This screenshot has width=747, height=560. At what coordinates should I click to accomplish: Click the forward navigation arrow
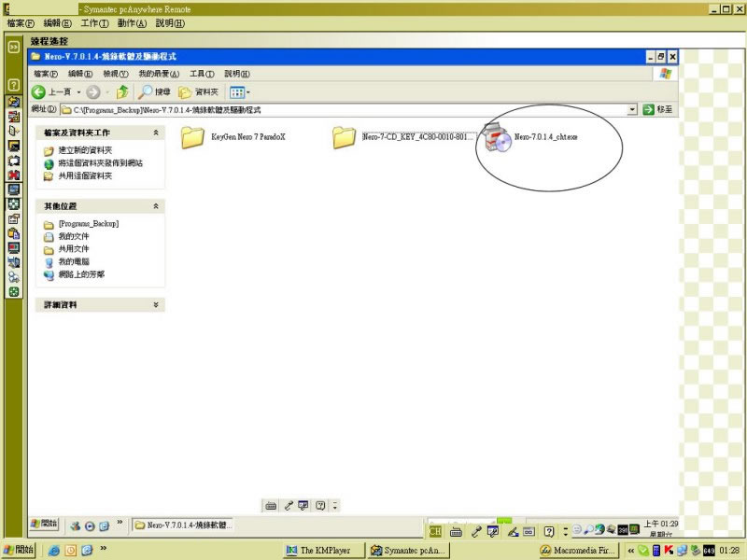coord(92,91)
